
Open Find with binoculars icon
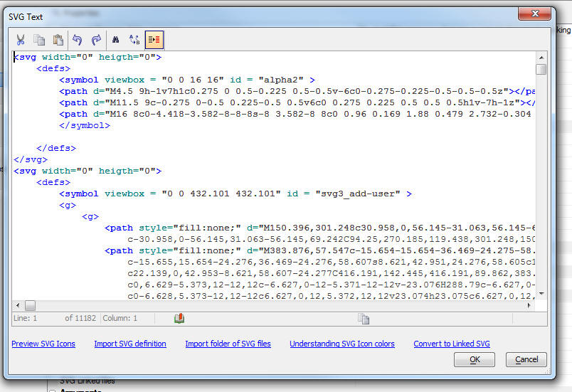(x=116, y=39)
